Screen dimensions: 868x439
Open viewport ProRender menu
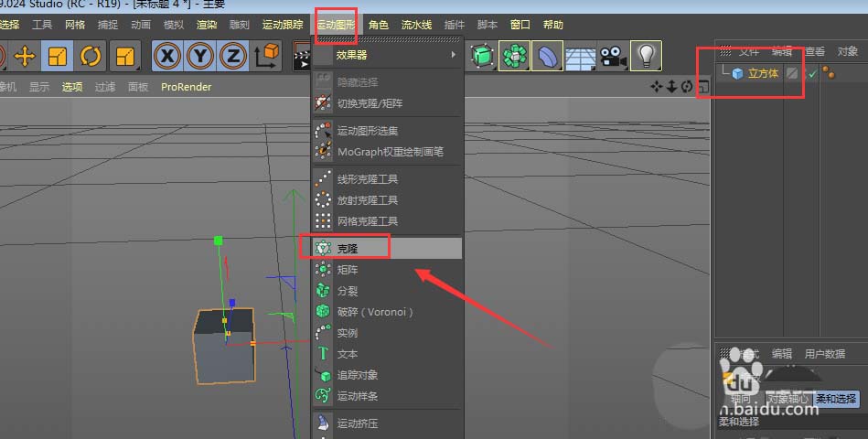(186, 87)
